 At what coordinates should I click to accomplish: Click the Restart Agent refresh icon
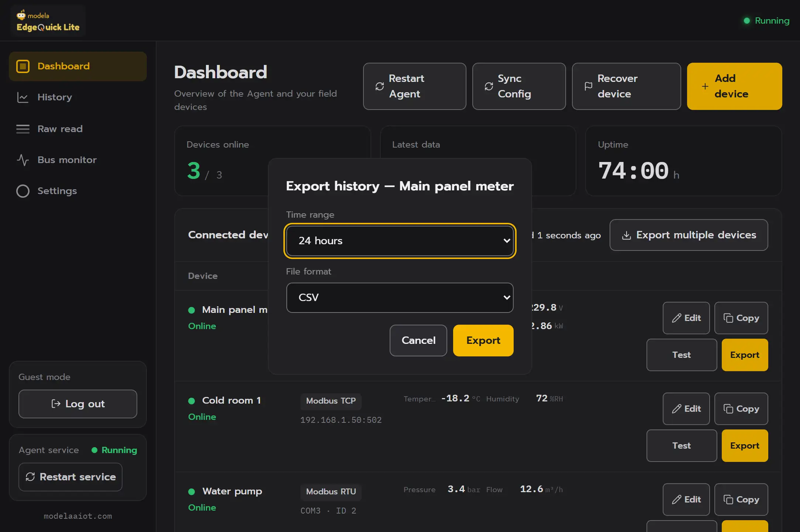380,86
